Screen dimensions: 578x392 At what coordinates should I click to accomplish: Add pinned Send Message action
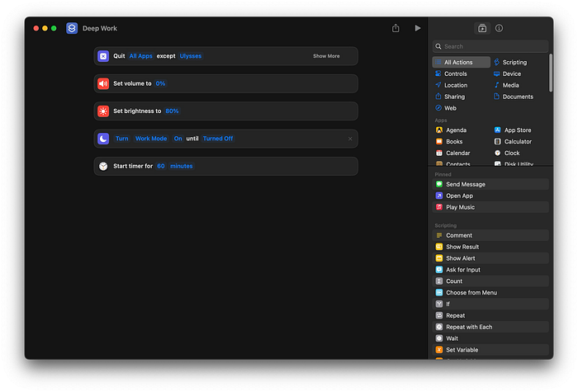coord(490,184)
